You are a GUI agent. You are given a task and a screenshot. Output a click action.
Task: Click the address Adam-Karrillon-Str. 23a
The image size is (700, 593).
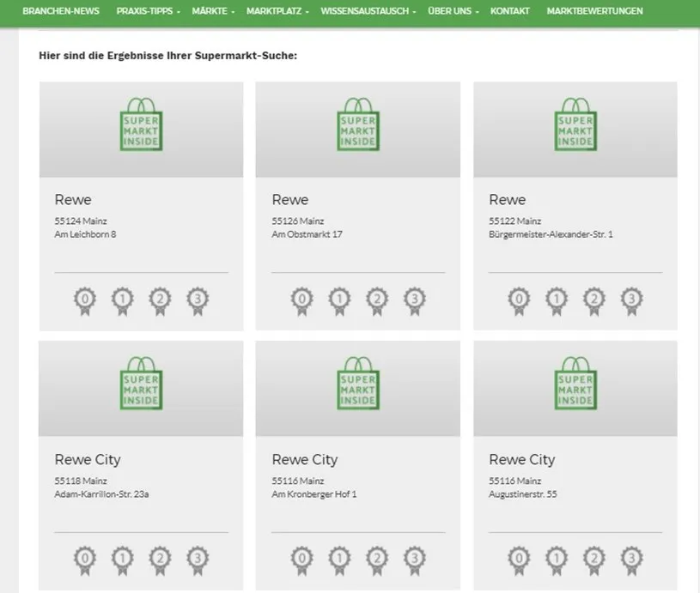tap(102, 494)
